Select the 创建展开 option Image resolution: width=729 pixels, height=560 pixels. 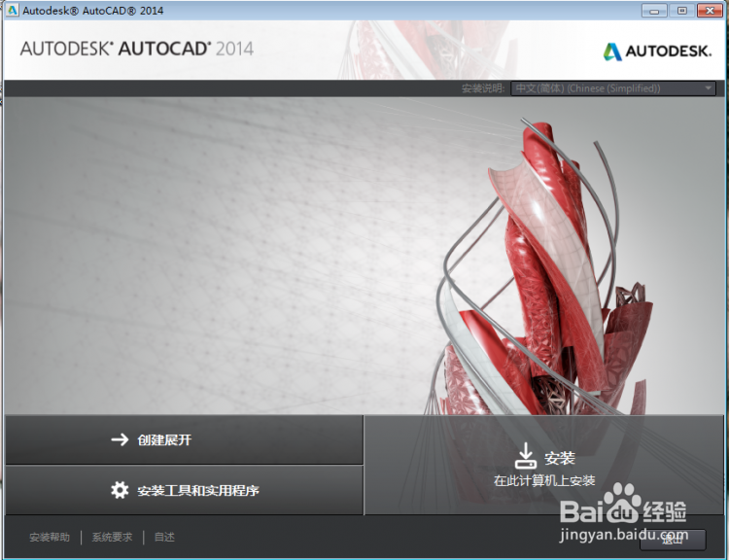[184, 440]
